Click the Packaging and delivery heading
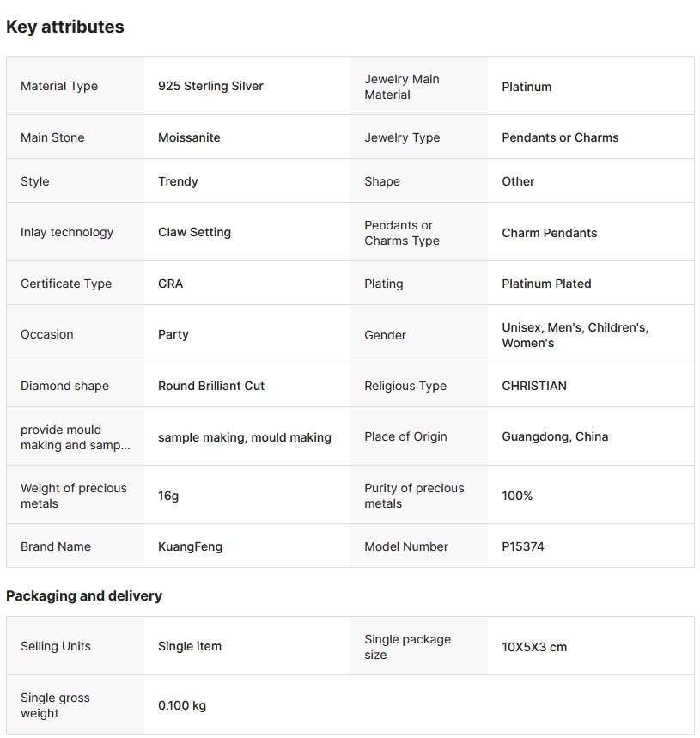Image resolution: width=700 pixels, height=738 pixels. (x=84, y=595)
